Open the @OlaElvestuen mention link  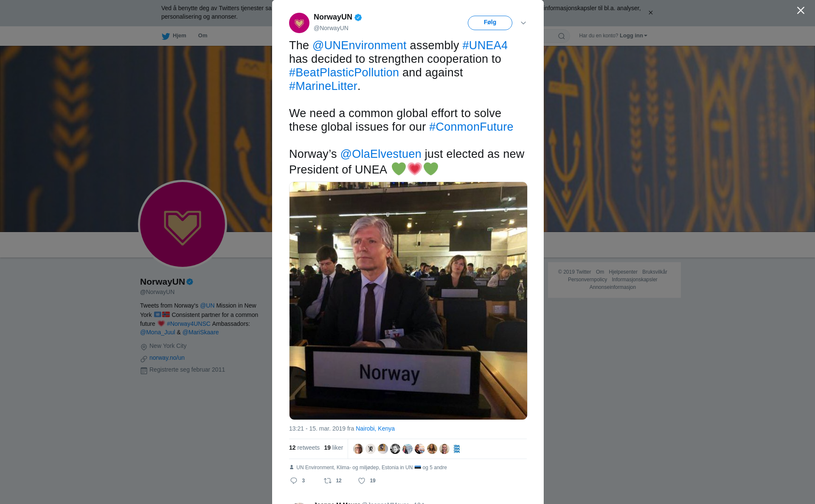tap(381, 154)
